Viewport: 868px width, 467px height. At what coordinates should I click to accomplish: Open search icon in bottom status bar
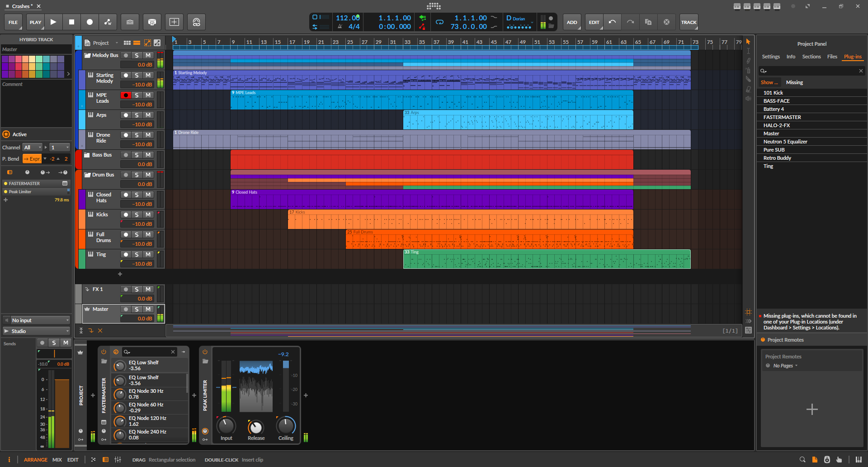802,459
